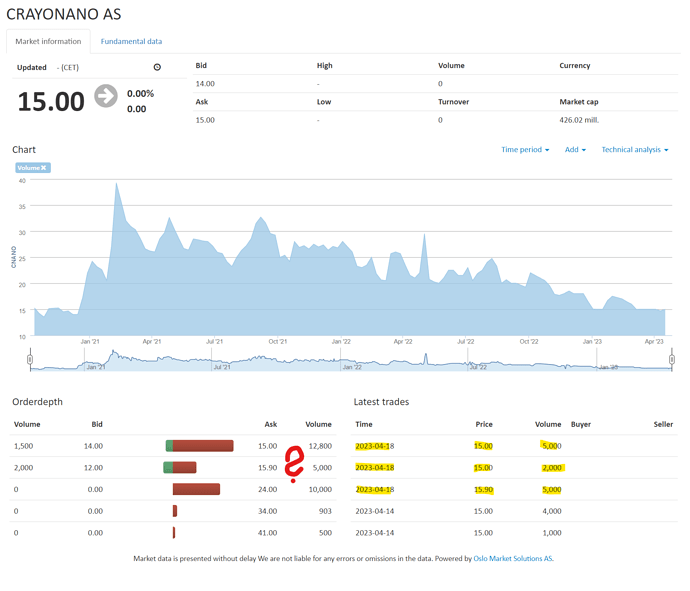Click the 4,000 volume trade from 2023-04-14
This screenshot has height=591, width=690.
[552, 511]
